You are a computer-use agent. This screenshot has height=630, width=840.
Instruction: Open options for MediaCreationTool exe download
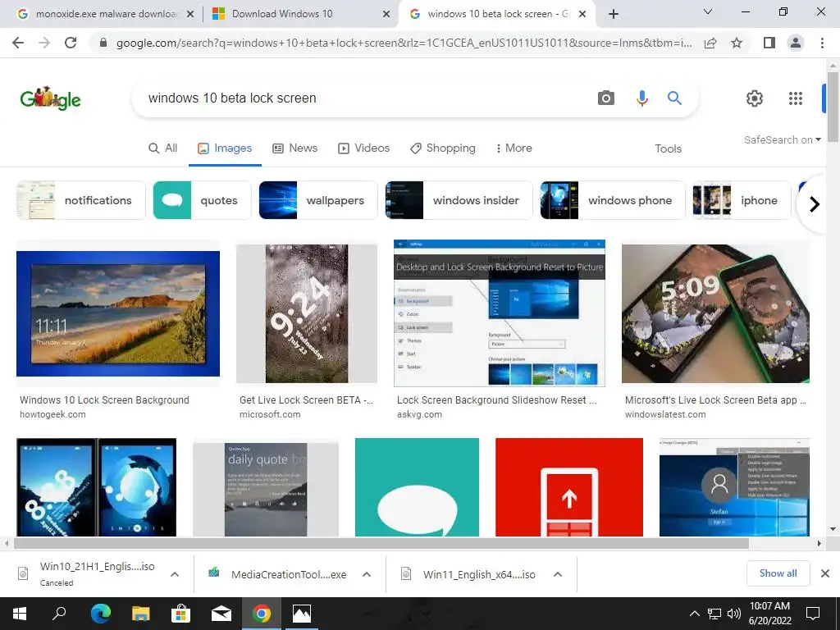click(x=367, y=573)
